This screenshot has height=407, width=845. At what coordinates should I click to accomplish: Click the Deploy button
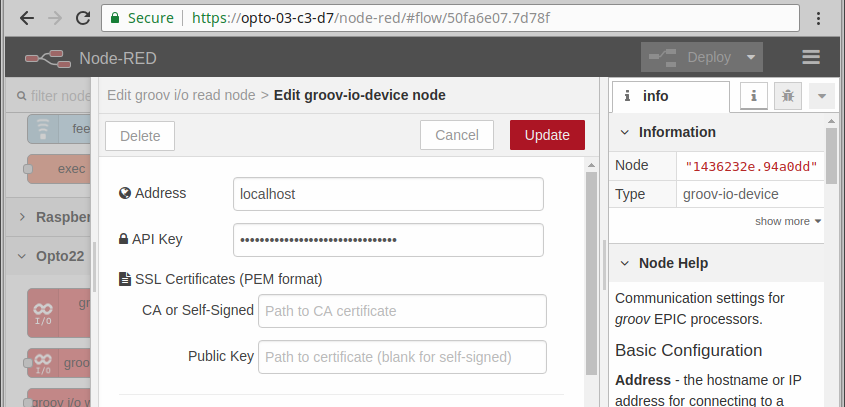click(691, 57)
